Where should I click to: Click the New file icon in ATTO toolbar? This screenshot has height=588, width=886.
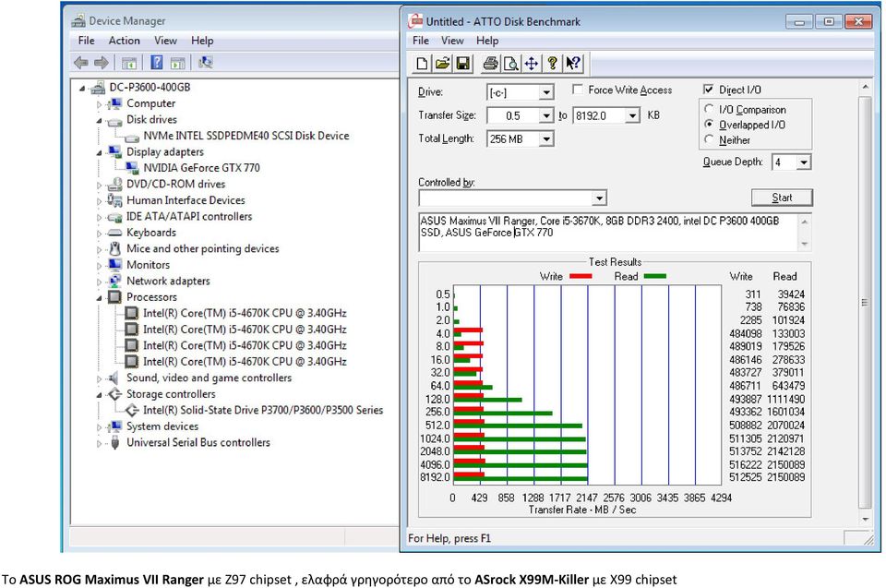click(422, 64)
